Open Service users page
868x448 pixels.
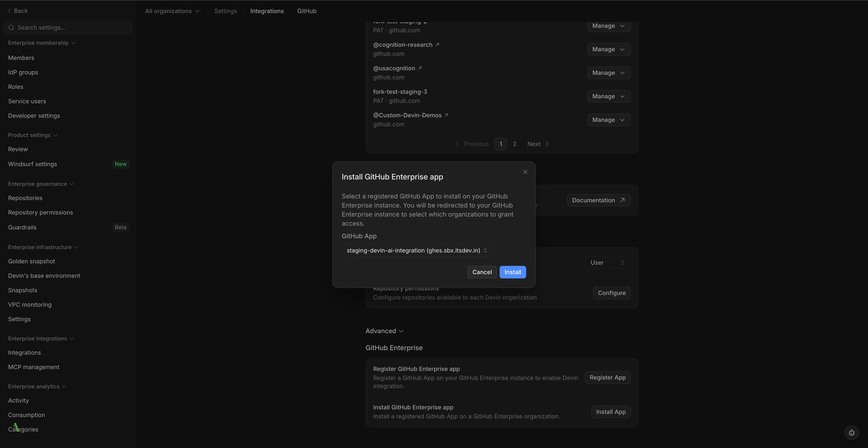coord(27,101)
